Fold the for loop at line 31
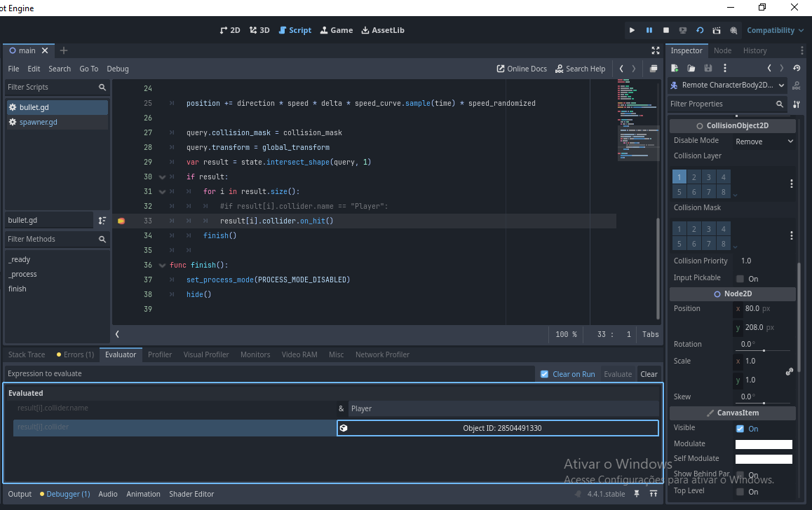The height and width of the screenshot is (510, 812). (x=162, y=191)
